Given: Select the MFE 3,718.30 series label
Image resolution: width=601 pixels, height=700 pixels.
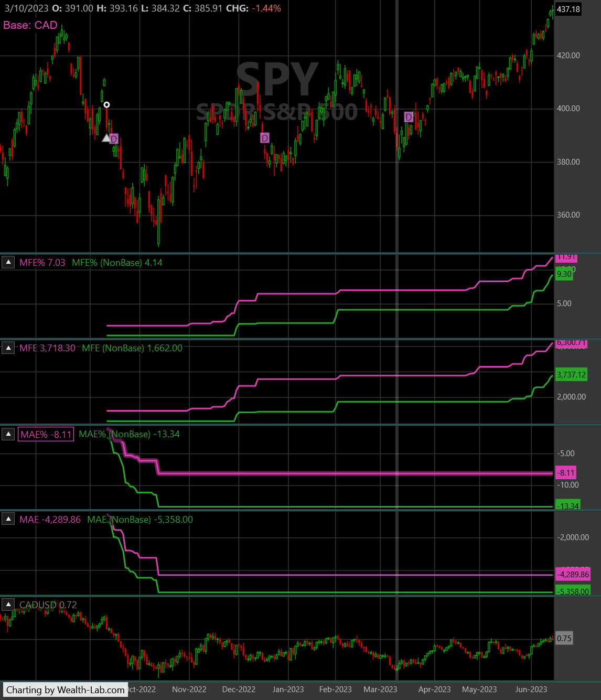Looking at the screenshot, I should [x=48, y=348].
